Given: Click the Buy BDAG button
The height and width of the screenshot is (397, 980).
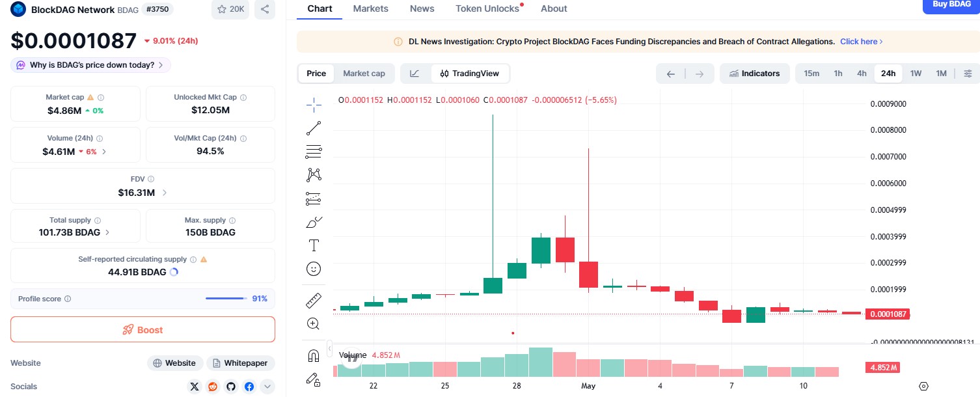Looking at the screenshot, I should point(951,5).
